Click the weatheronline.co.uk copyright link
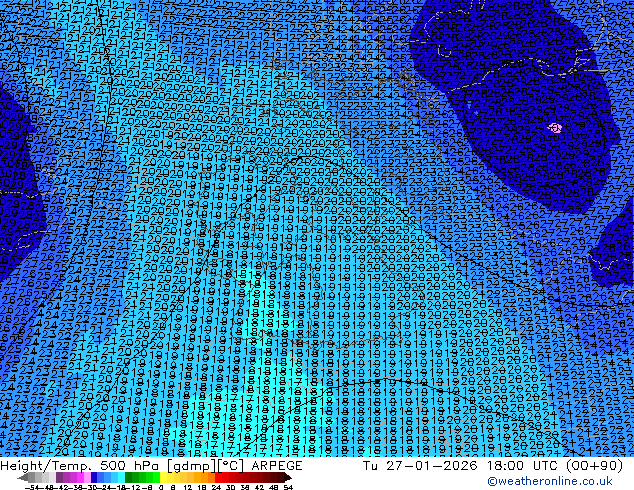Image resolution: width=634 pixels, height=490 pixels. pos(550,481)
